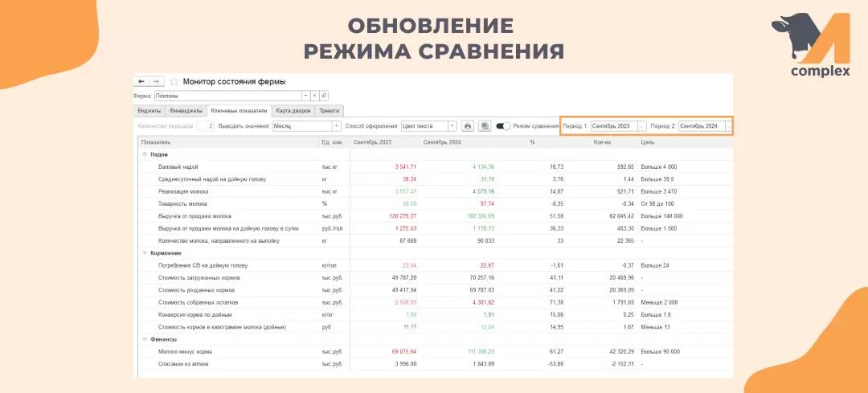Select Стоимость загруженных кормов row

tap(436, 278)
